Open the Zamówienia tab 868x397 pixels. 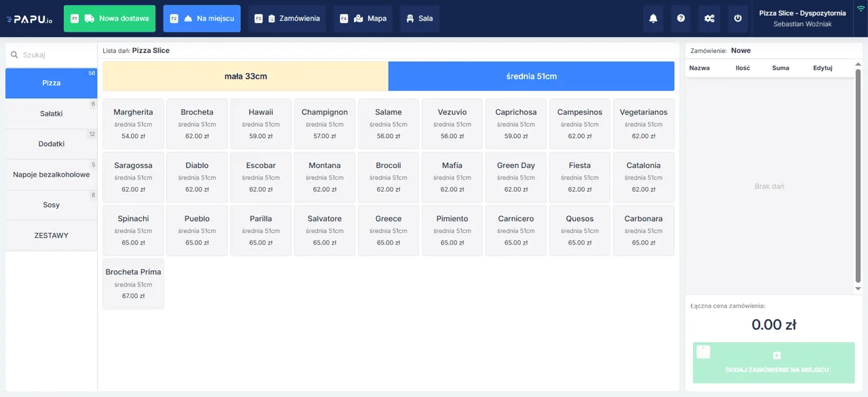287,18
